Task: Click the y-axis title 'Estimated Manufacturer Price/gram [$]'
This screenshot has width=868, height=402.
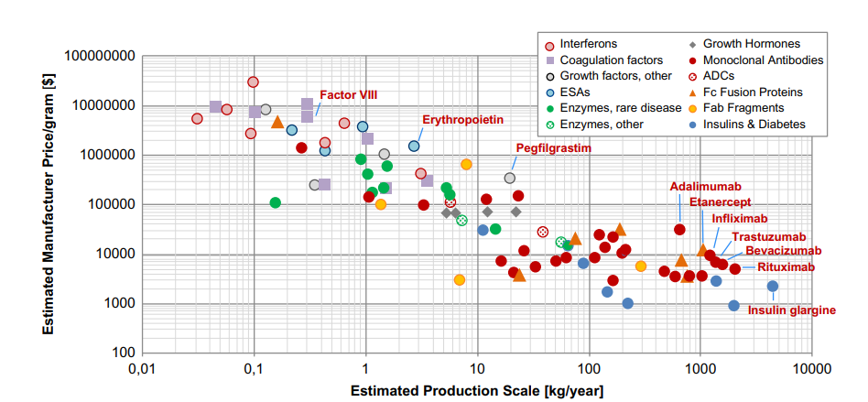Action: click(49, 205)
